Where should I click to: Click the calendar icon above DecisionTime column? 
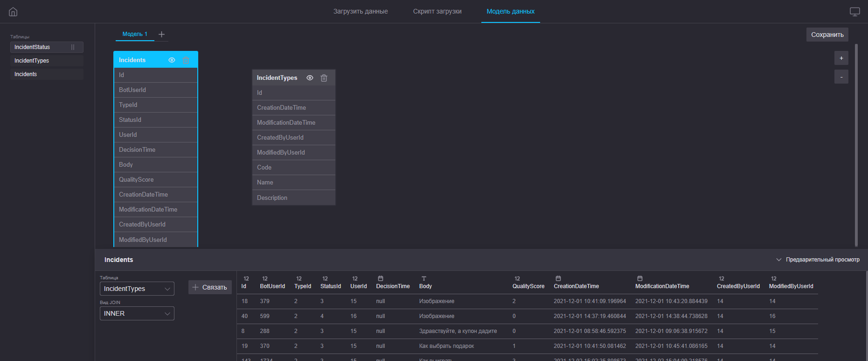coord(381,278)
